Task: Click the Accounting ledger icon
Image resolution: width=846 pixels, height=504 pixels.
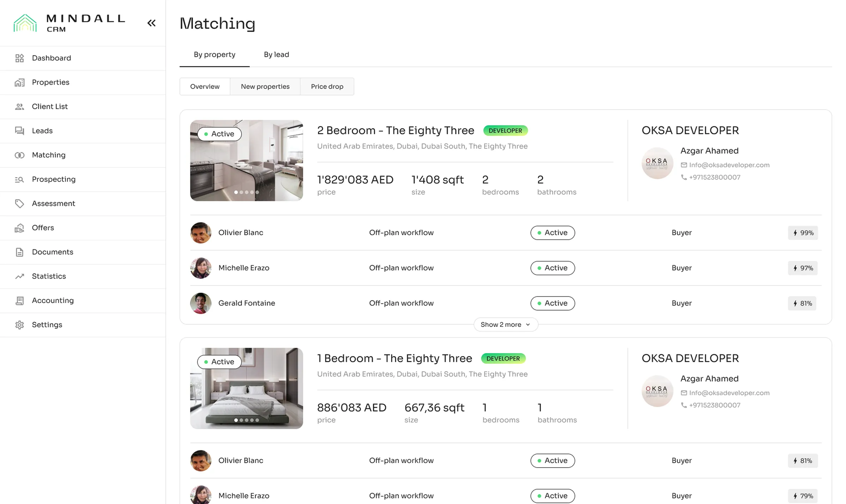Action: tap(20, 301)
